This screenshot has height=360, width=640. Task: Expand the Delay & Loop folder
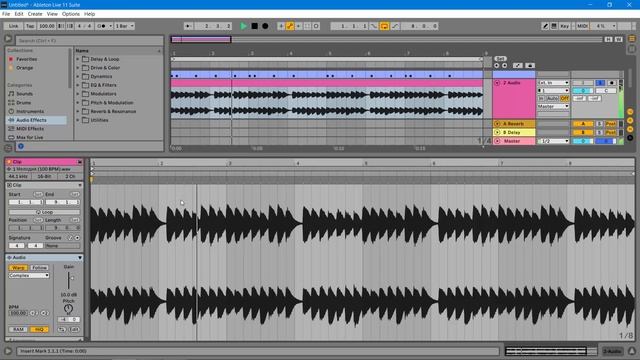pyautogui.click(x=78, y=59)
